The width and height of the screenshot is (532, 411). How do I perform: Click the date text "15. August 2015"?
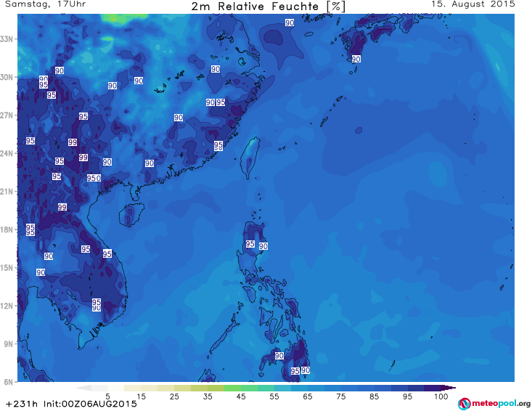(x=473, y=4)
